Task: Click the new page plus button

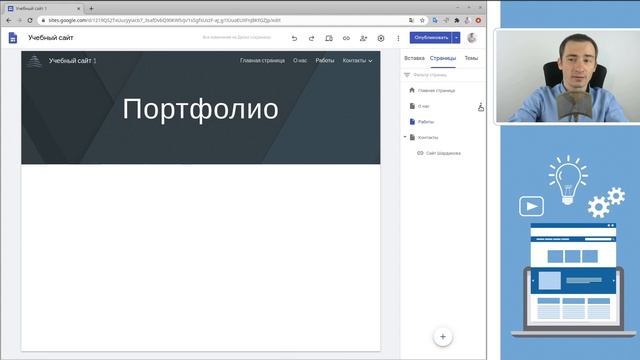Action: pos(443,337)
